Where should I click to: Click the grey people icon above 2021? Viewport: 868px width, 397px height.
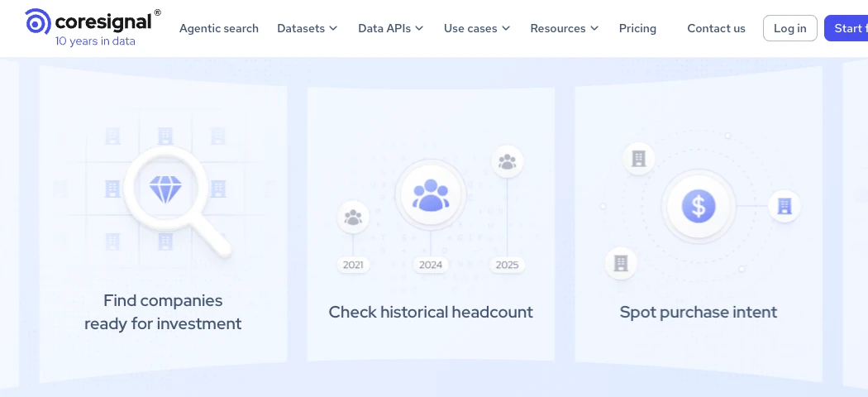pyautogui.click(x=353, y=217)
